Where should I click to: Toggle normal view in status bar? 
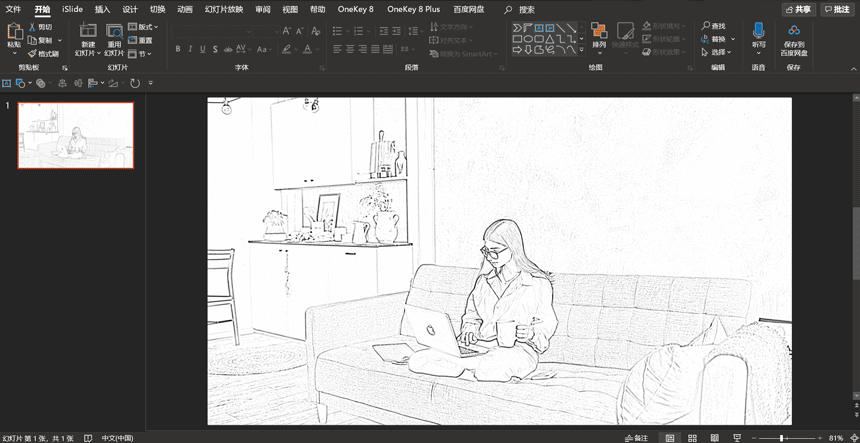pyautogui.click(x=668, y=438)
